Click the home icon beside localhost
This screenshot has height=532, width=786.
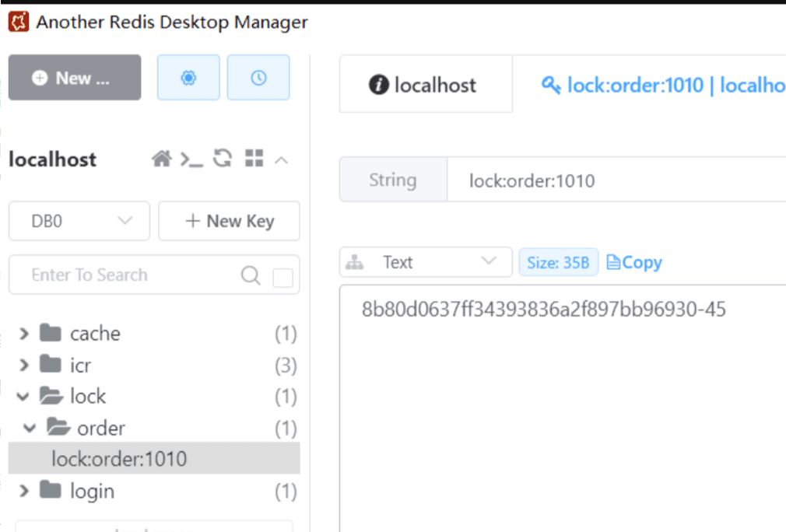(161, 159)
